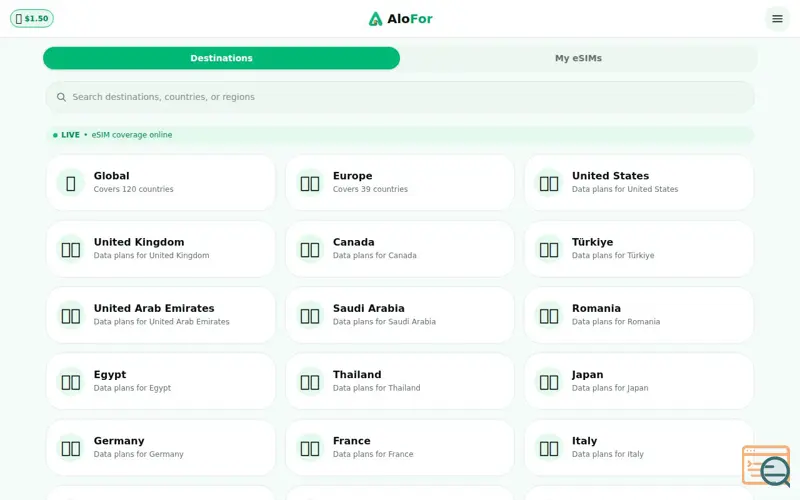Viewport: 800px width, 500px height.
Task: Click the Saudi Arabia flag icon
Action: coord(310,315)
